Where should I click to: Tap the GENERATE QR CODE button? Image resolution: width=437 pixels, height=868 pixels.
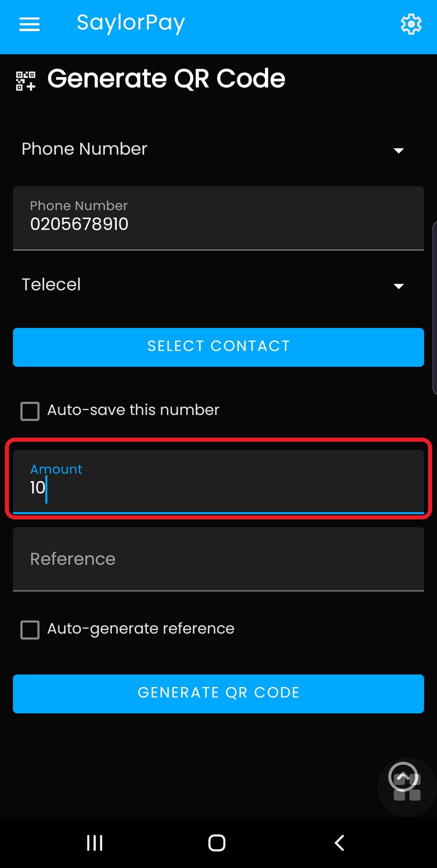(218, 694)
